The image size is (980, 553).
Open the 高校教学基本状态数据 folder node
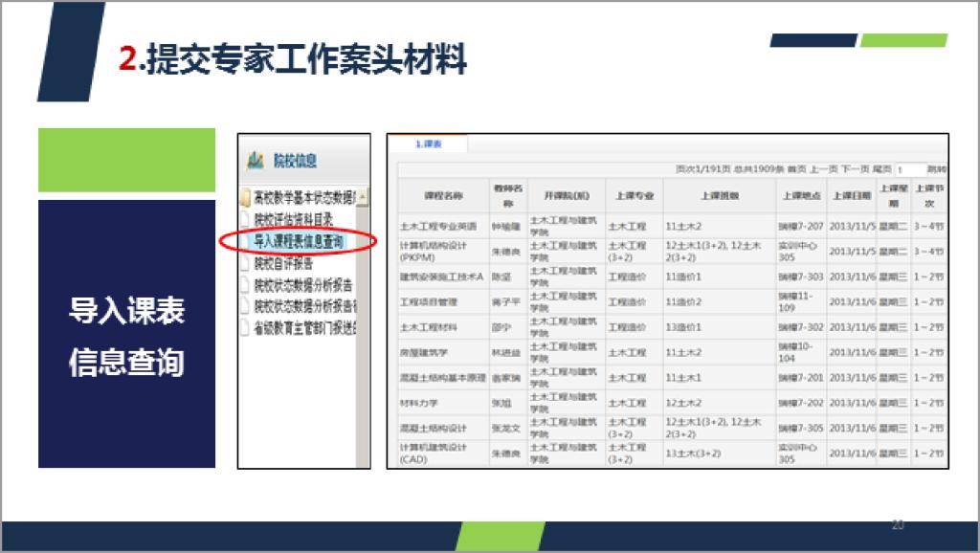pos(303,199)
